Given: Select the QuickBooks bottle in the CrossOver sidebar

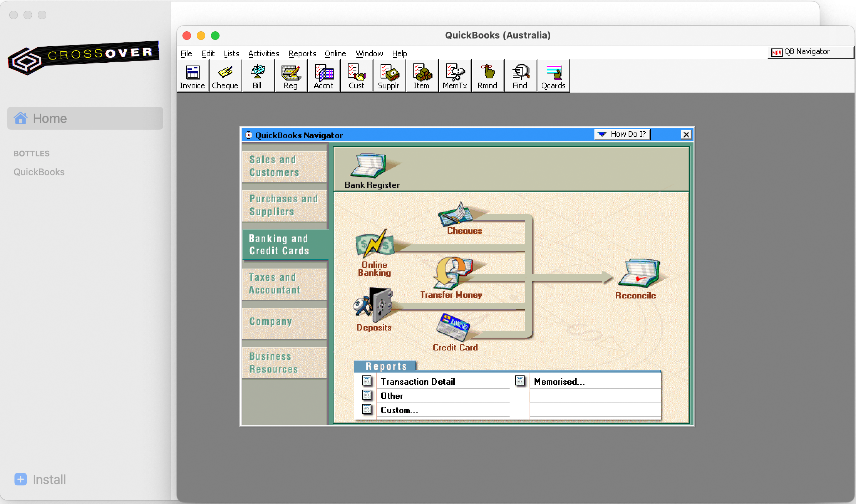Looking at the screenshot, I should pos(39,172).
